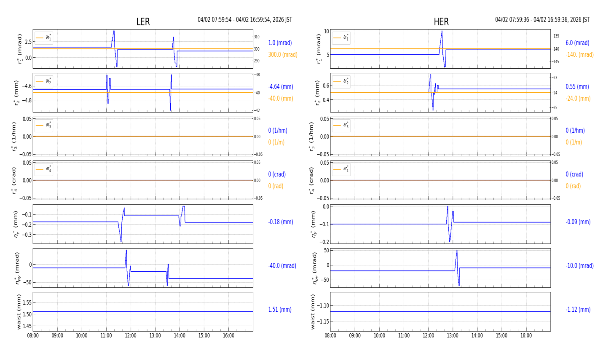Click the 16:00 tick on LER time axis
Screen dimensions: 595x364
tap(228, 336)
